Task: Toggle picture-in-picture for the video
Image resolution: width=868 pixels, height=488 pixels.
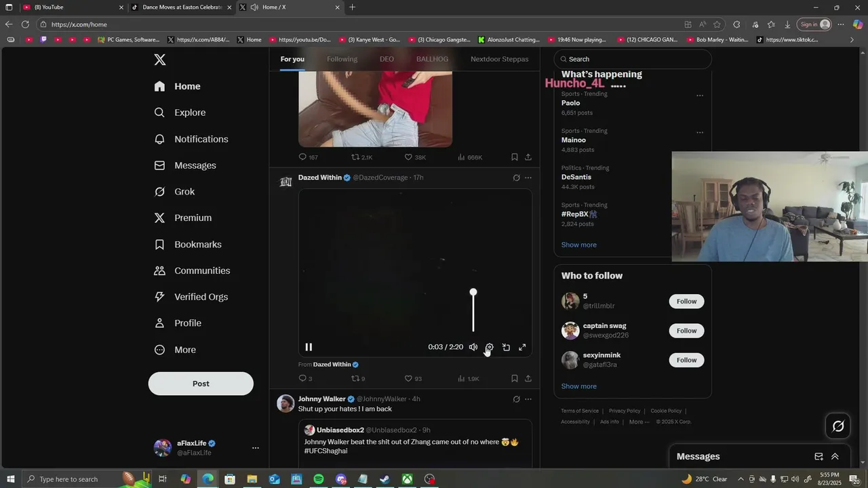Action: pos(506,347)
